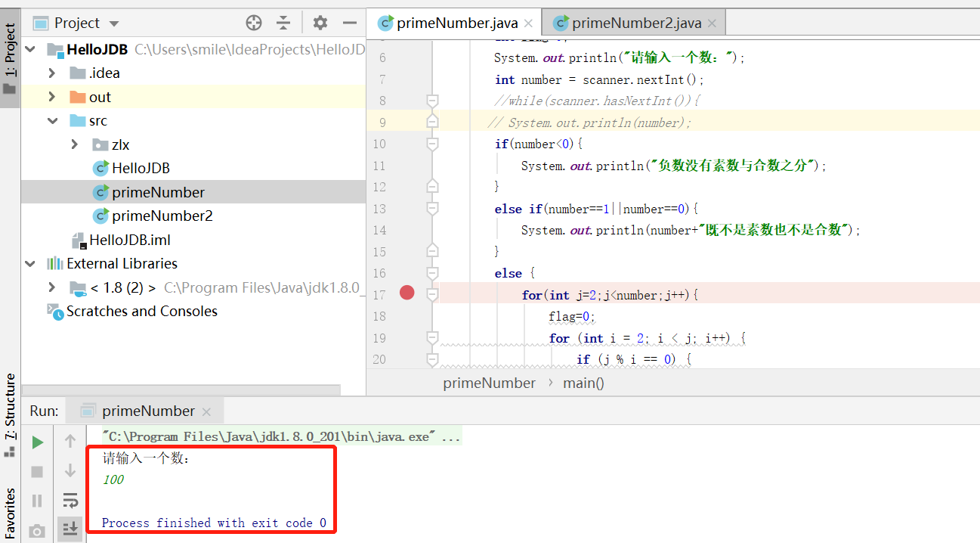
Task: Toggle code fold marker on line 8
Action: pos(432,100)
